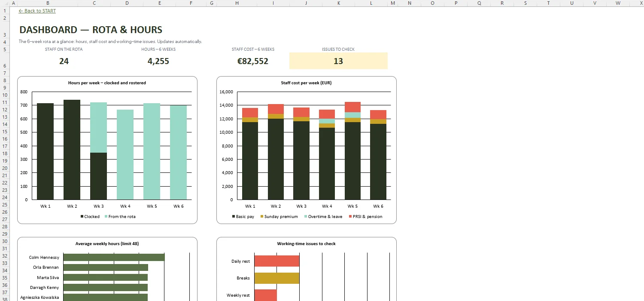Select Wk 4 overtime & leave segment
The width and height of the screenshot is (644, 301).
(327, 121)
